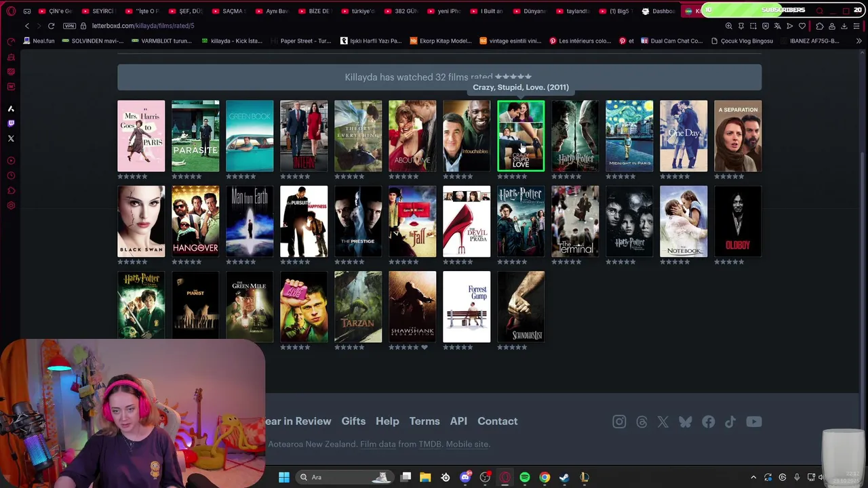Screen dimensions: 868x488
Task: Open the Threads footer icon
Action: pos(642,422)
